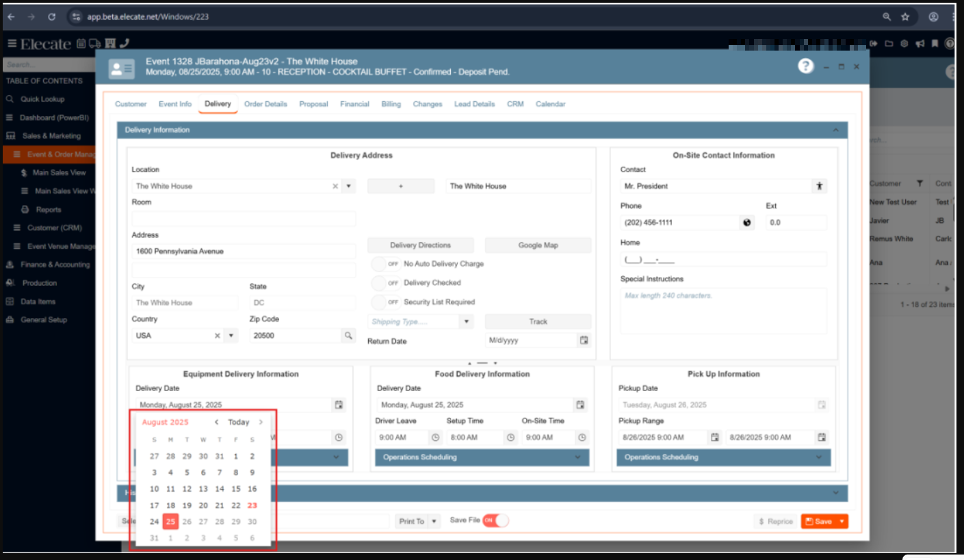Click the Pickup Range start calendar icon

pyautogui.click(x=714, y=438)
